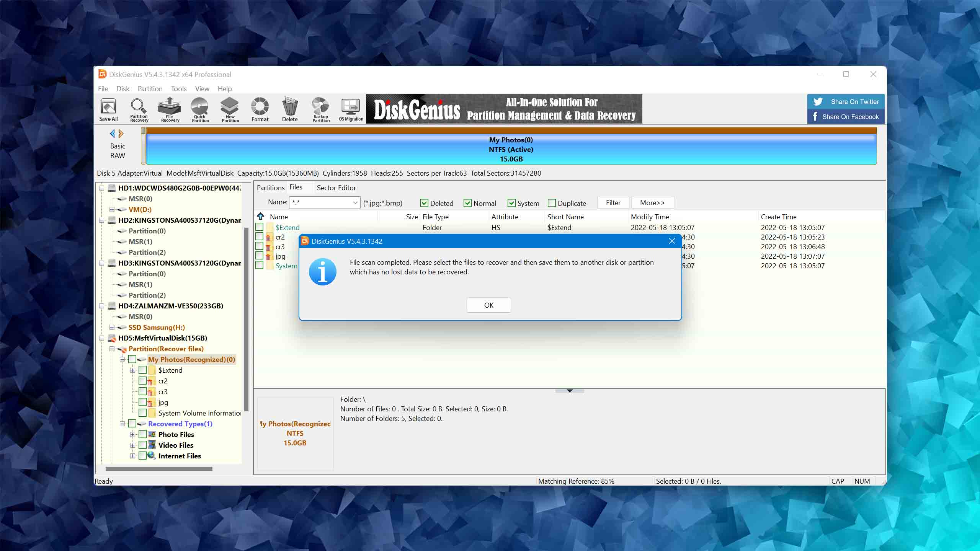Image resolution: width=980 pixels, height=551 pixels.
Task: Open the File menu
Action: (x=103, y=88)
